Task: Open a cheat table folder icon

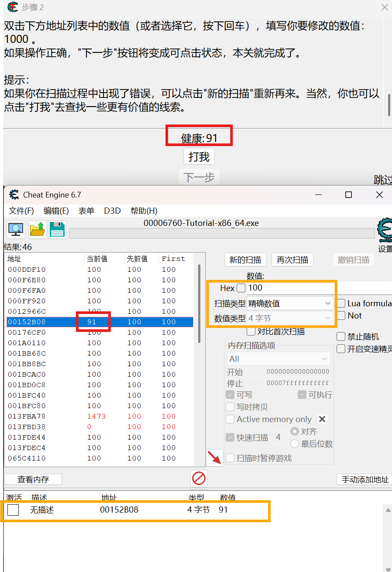Action: coord(38,229)
